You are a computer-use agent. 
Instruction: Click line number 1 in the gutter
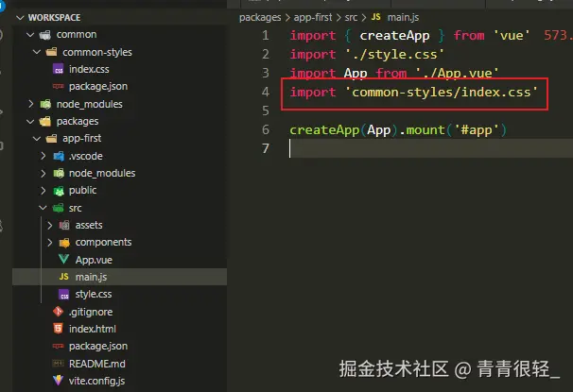tap(266, 35)
